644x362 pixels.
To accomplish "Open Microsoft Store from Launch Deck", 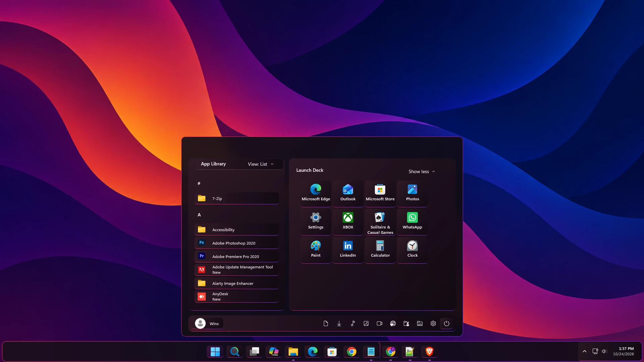I will [x=380, y=193].
